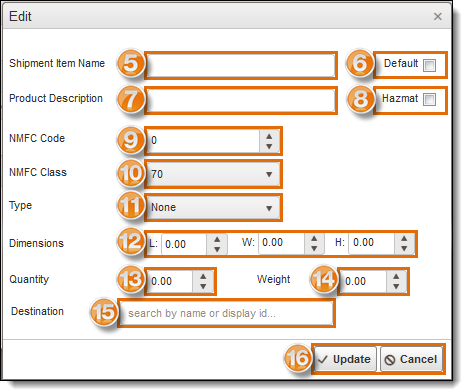
Task: Click the Shipment Item Name field
Action: (241, 65)
